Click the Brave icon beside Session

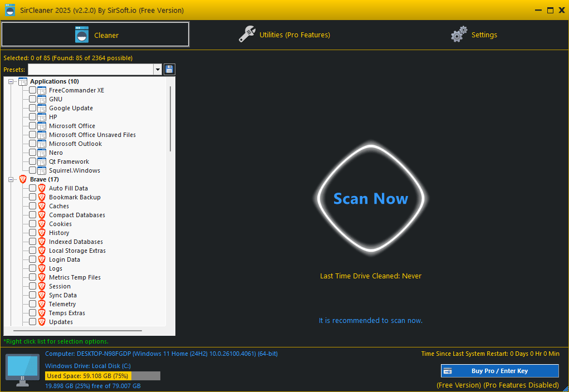(x=42, y=286)
